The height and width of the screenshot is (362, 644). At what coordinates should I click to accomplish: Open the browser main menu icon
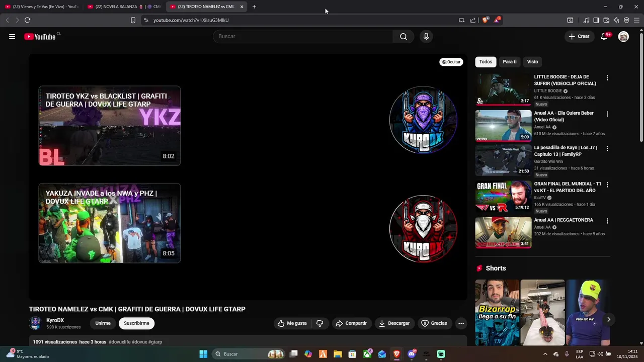(x=636, y=20)
